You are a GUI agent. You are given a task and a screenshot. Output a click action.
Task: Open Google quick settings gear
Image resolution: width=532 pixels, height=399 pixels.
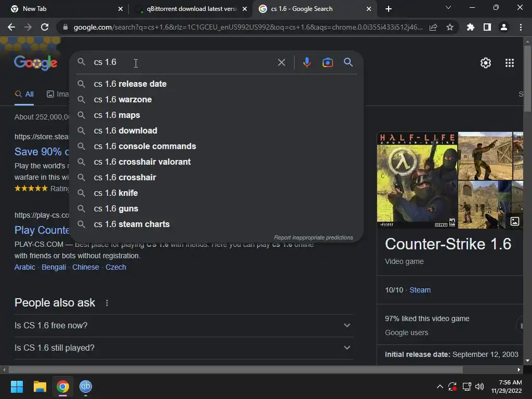pos(486,63)
